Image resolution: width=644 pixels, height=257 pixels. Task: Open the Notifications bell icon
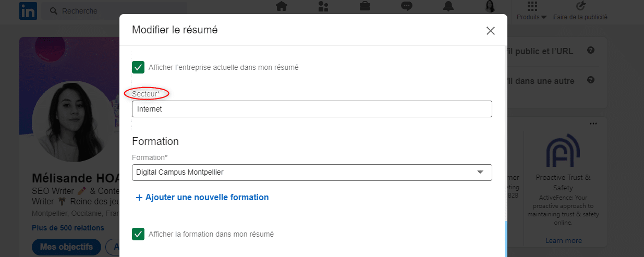coord(448,7)
